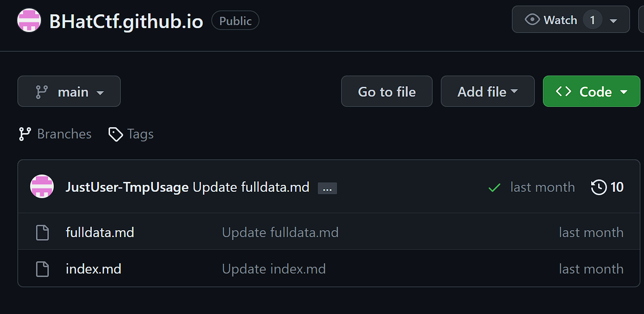Click the fulldata.md file icon
Screen dimensions: 644x314
(42, 232)
